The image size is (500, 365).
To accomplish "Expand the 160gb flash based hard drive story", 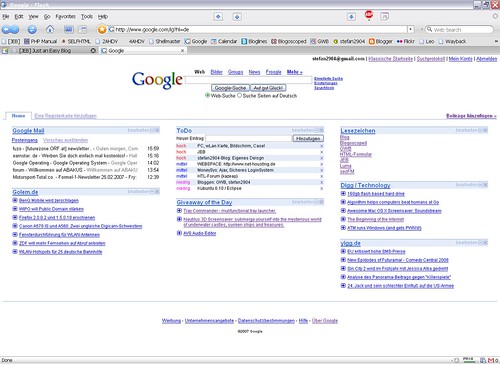I will (x=343, y=194).
